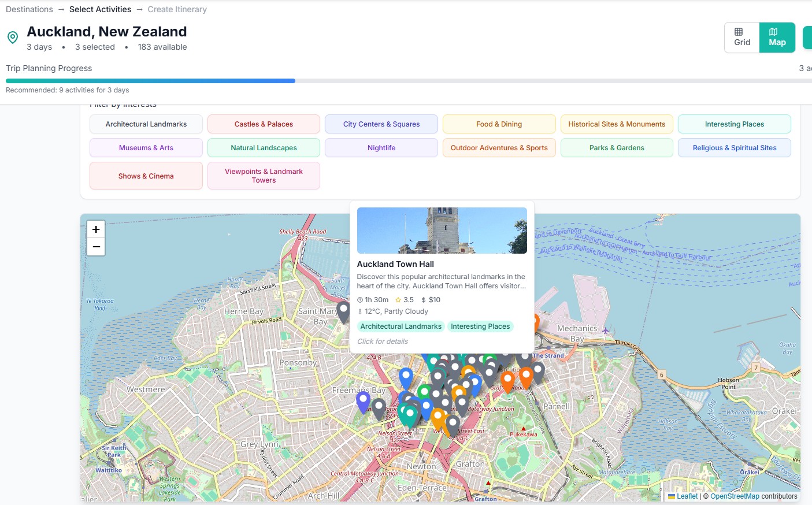The height and width of the screenshot is (505, 812).
Task: Go back to Destinations breadcrumb
Action: click(x=29, y=9)
